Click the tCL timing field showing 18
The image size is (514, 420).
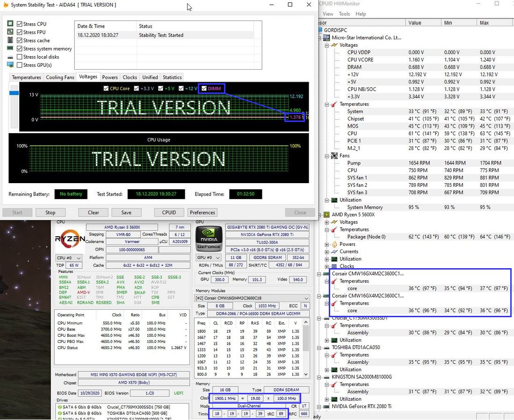(x=217, y=413)
